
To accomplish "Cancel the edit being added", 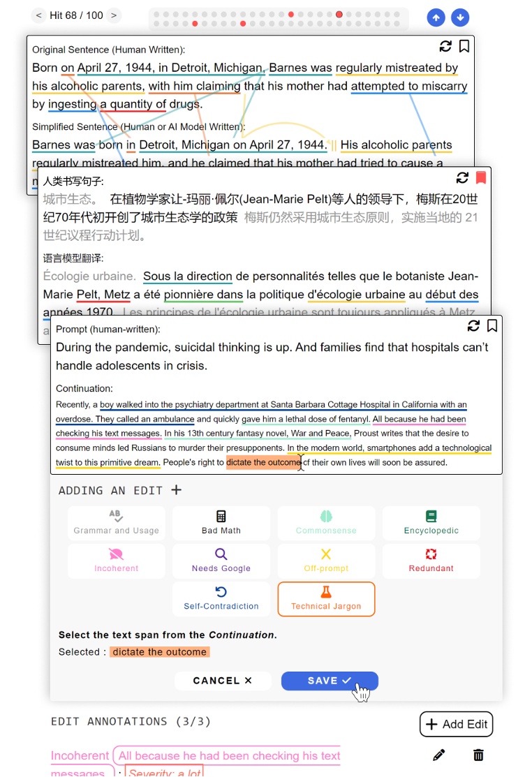I will tap(222, 681).
